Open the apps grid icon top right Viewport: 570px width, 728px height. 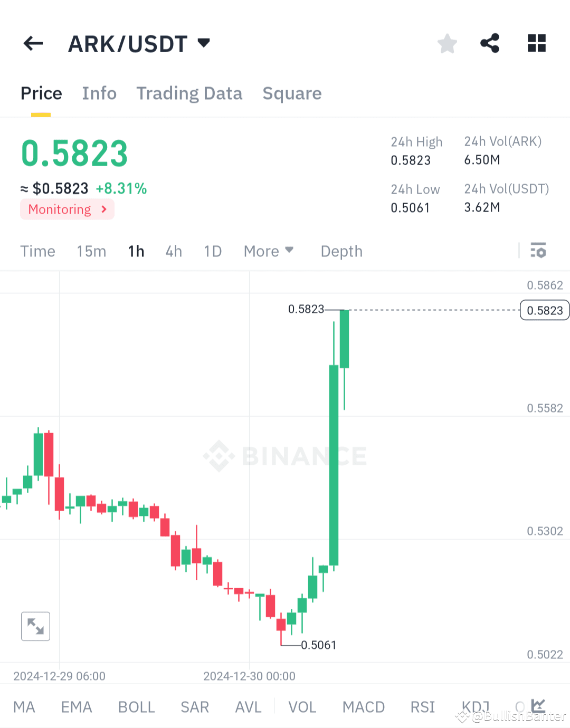[536, 43]
